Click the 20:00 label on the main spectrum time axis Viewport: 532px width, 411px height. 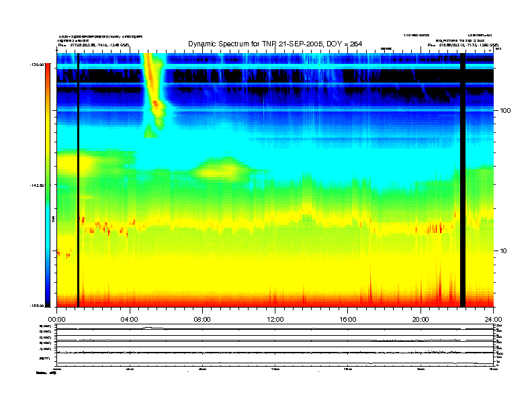click(420, 320)
